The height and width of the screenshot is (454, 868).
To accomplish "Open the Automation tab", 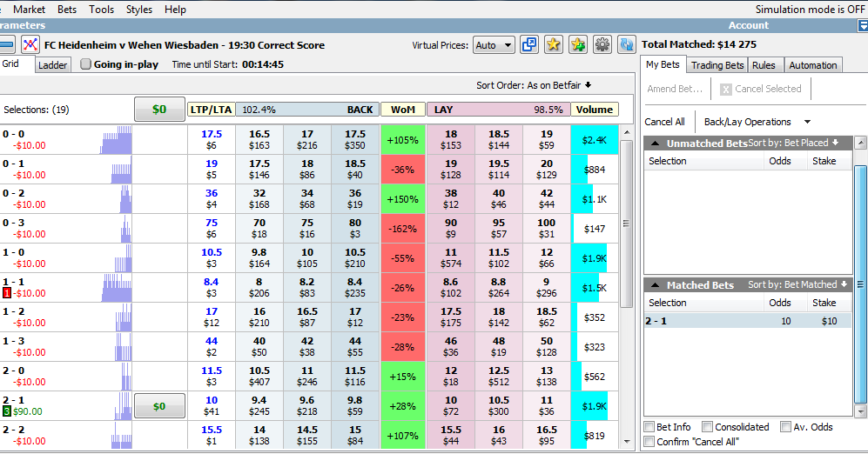I will point(812,65).
